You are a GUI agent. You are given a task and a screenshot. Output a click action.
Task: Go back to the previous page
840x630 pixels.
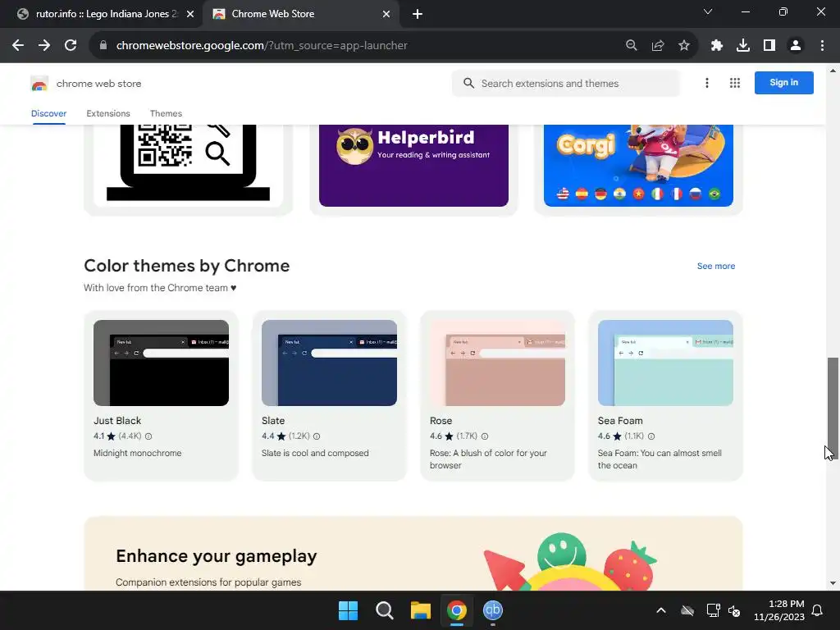[x=18, y=46]
